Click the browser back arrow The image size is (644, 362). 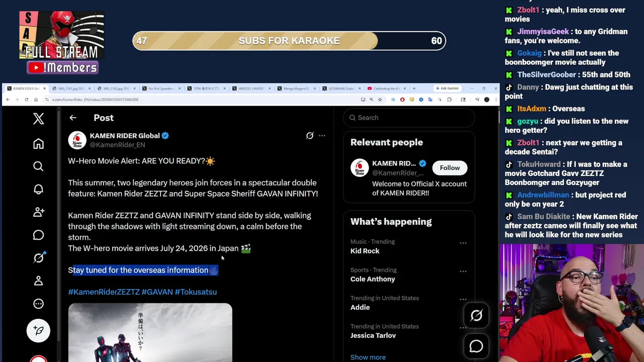8,100
